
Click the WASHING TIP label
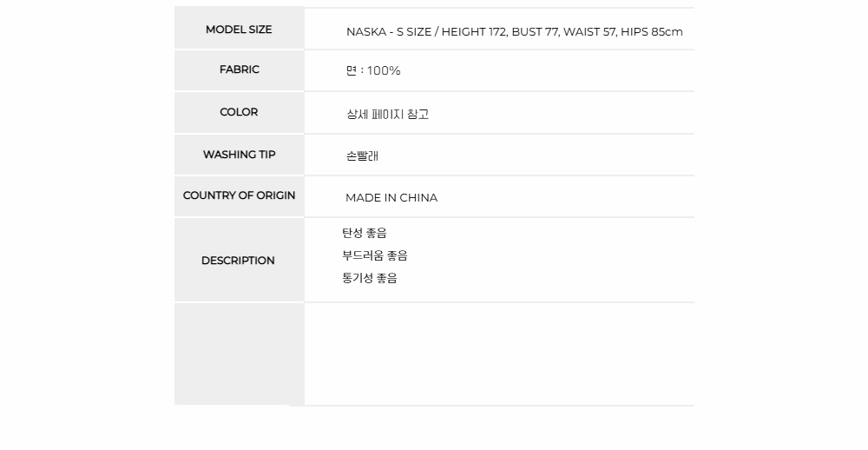240,155
